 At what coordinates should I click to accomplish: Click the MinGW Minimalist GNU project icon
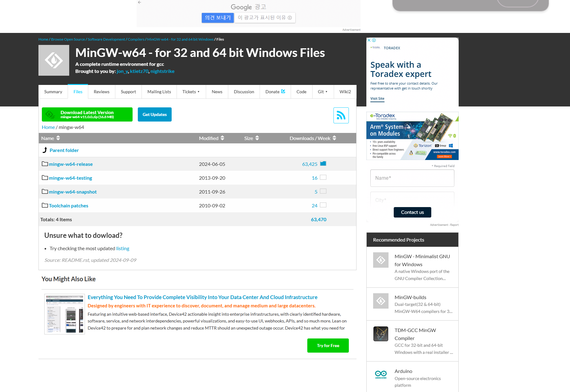pos(381,260)
